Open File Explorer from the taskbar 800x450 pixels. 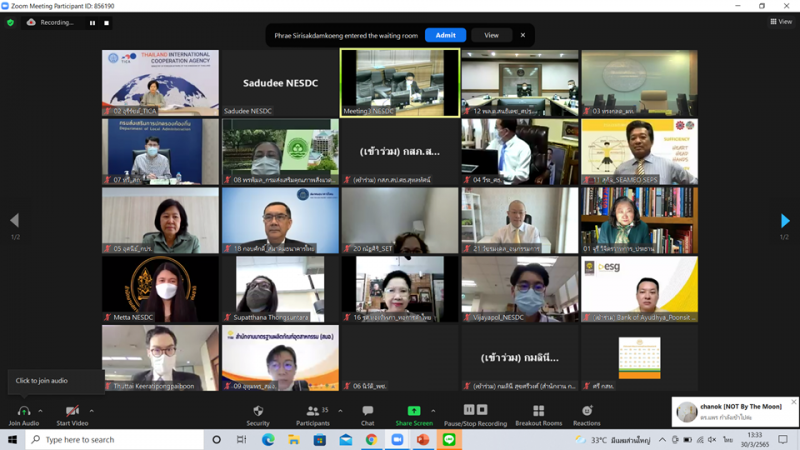pyautogui.click(x=294, y=439)
